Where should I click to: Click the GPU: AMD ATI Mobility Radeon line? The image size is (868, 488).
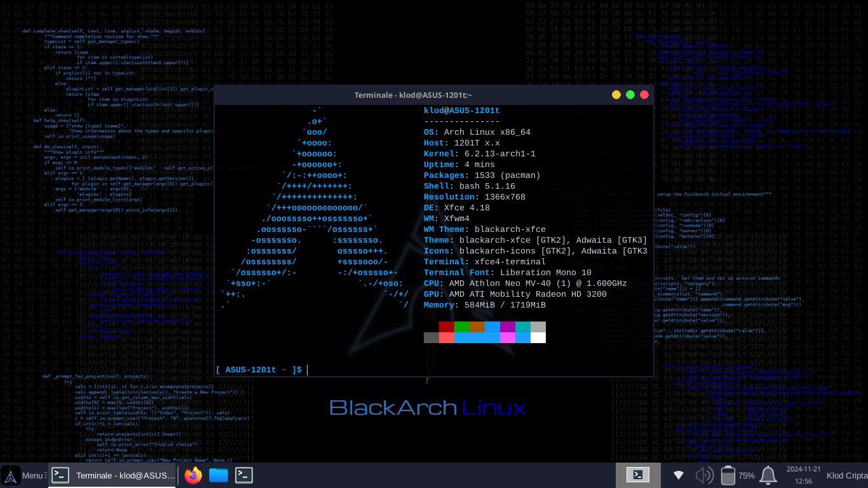(x=515, y=294)
